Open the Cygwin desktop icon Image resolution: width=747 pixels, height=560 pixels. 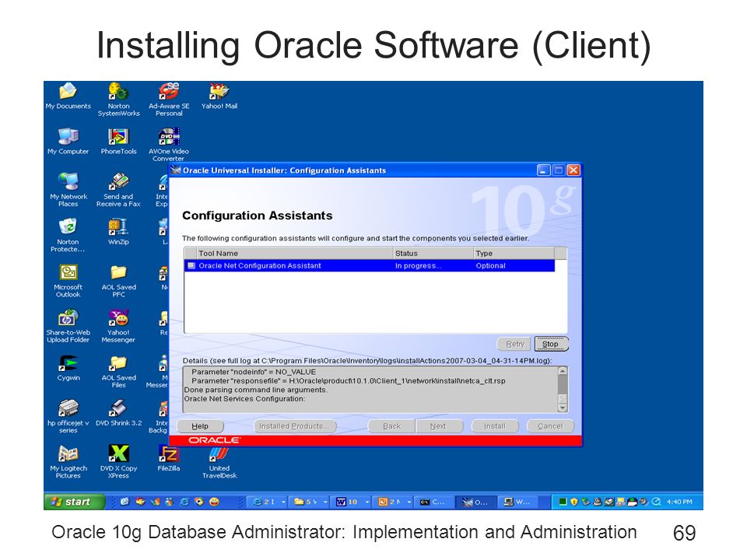pos(68,368)
